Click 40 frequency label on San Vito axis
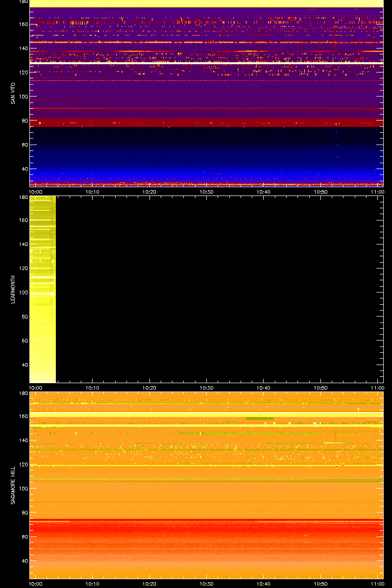The width and height of the screenshot is (392, 588). point(24,169)
